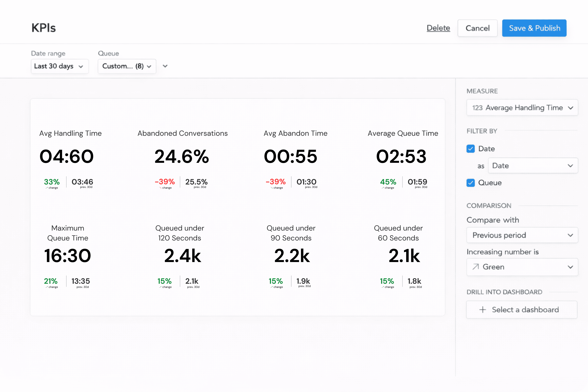Click chevron arrow in Previous period selector

[x=570, y=235]
